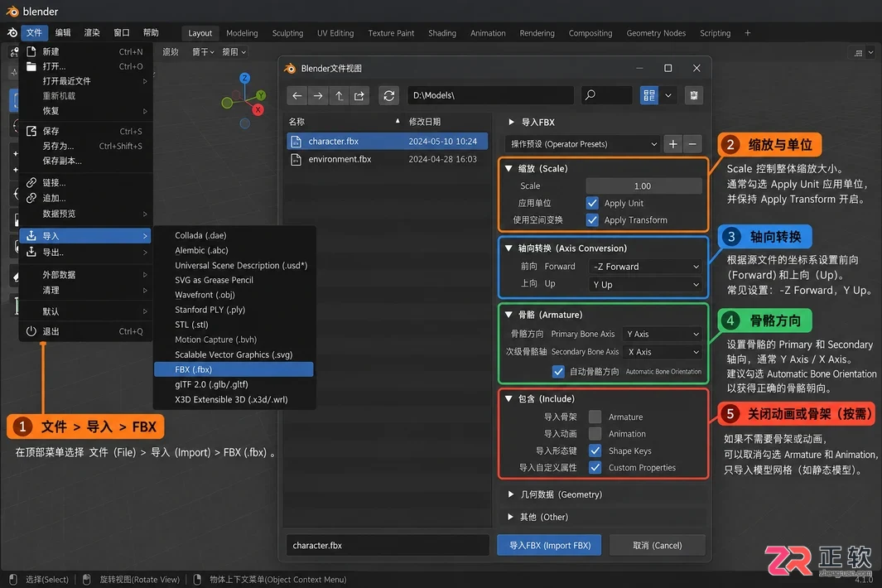
Task: Open the display settings dropdown arrow
Action: 668,96
